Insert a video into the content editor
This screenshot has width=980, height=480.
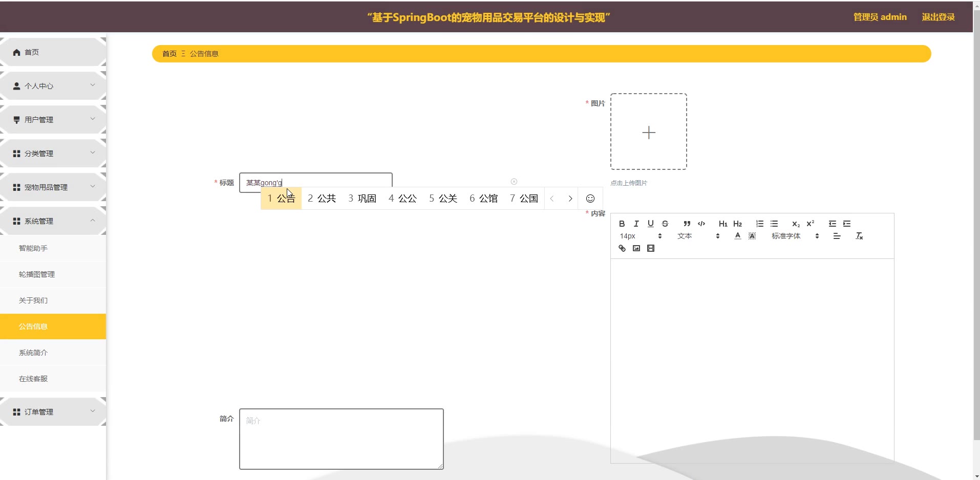[650, 248]
